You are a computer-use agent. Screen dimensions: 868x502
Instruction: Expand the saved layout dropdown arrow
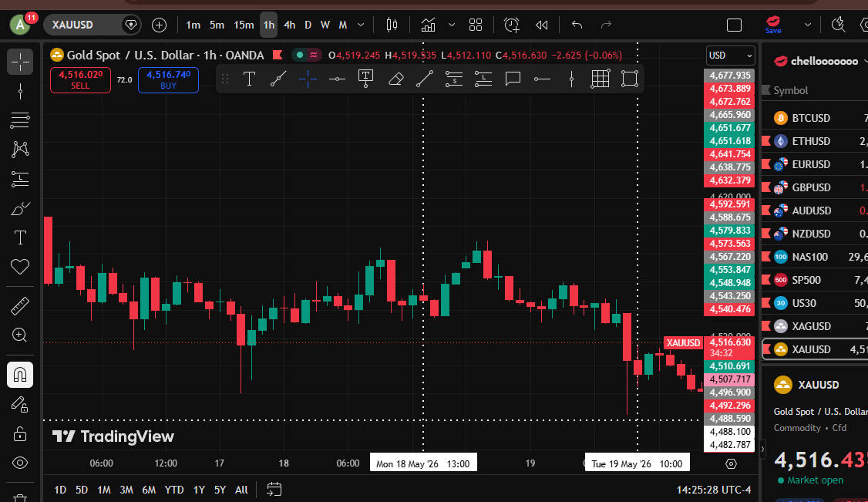(808, 25)
